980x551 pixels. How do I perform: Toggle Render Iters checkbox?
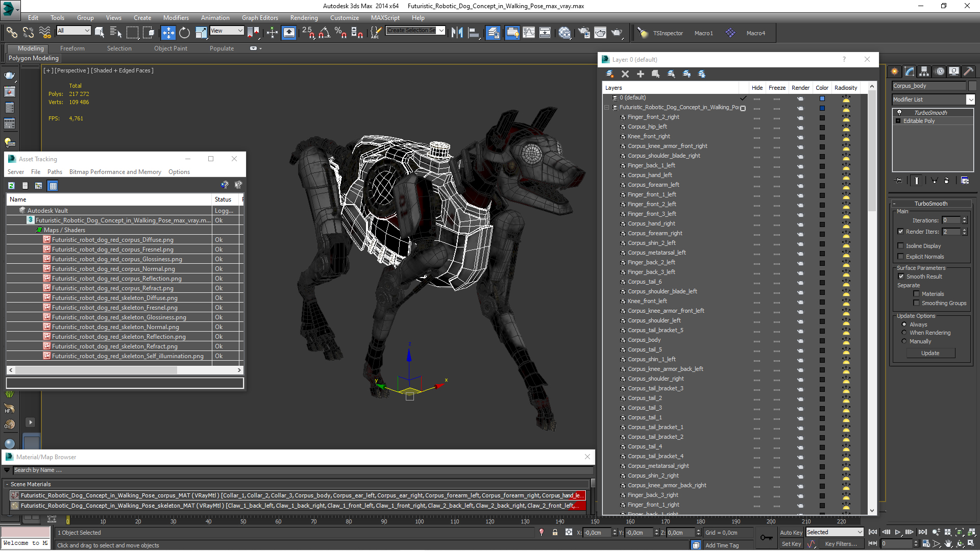(901, 232)
